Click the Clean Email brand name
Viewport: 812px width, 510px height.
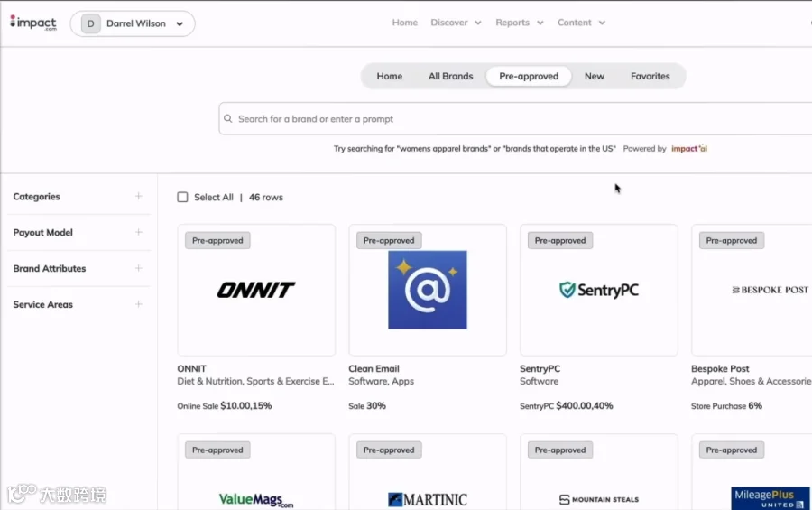[x=374, y=368]
